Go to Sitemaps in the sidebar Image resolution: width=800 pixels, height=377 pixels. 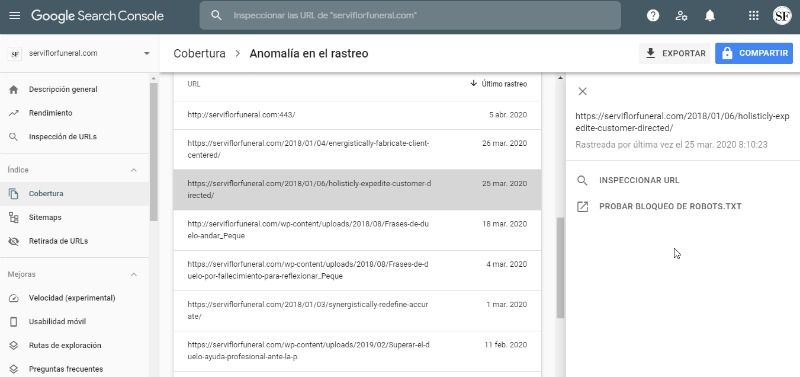click(45, 217)
